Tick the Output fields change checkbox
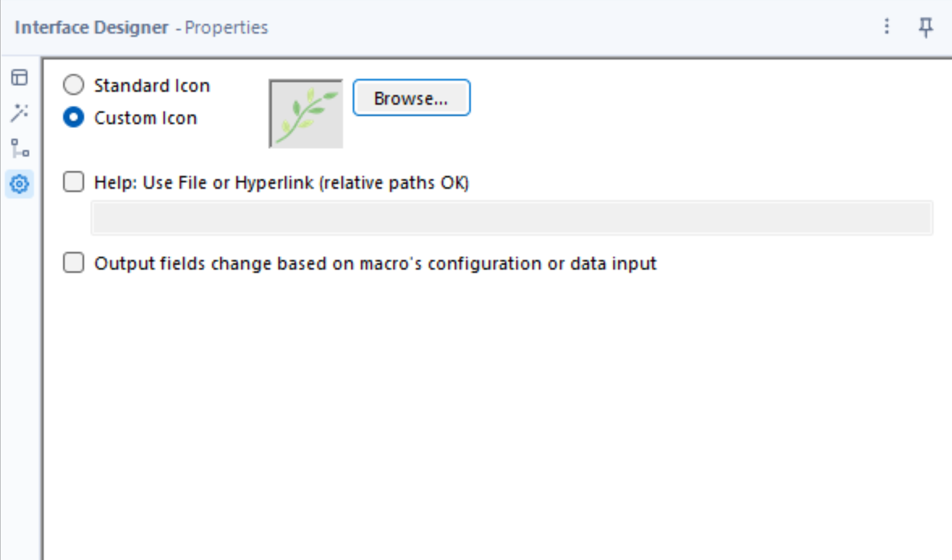This screenshot has height=560, width=952. tap(74, 263)
